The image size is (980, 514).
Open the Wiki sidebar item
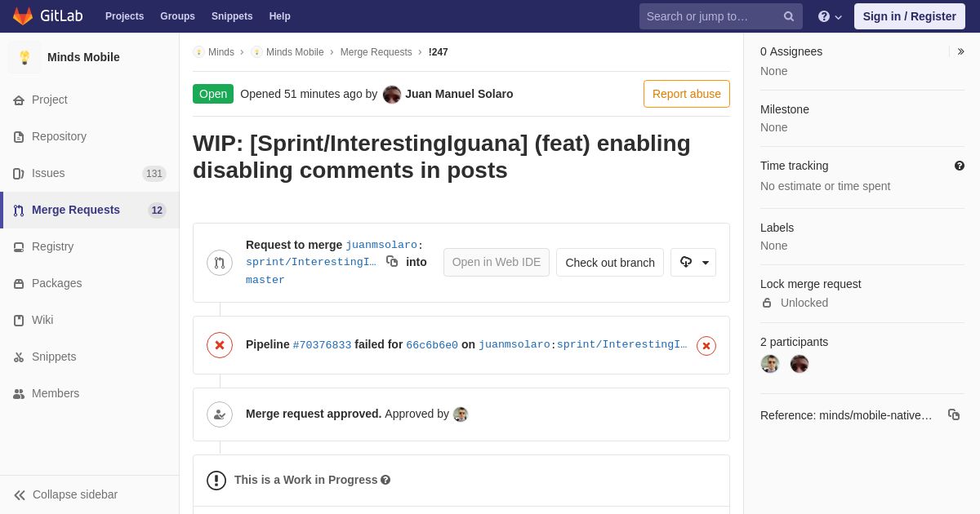pyautogui.click(x=42, y=320)
